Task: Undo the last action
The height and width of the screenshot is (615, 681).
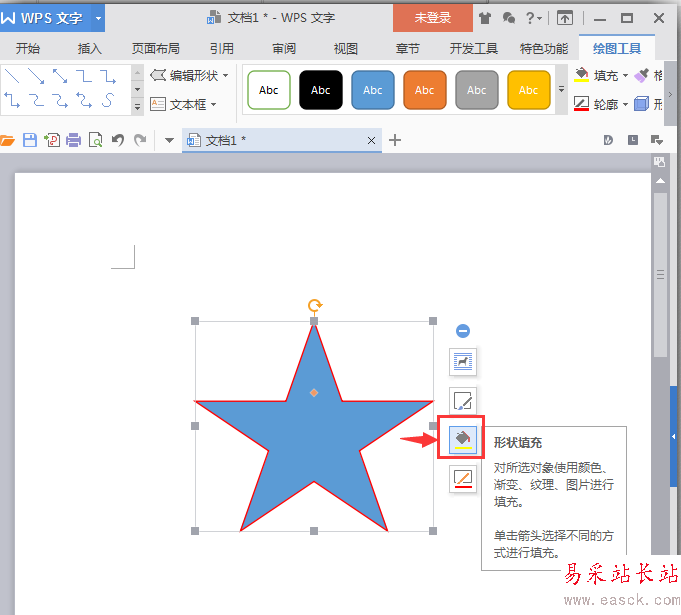Action: 118,140
